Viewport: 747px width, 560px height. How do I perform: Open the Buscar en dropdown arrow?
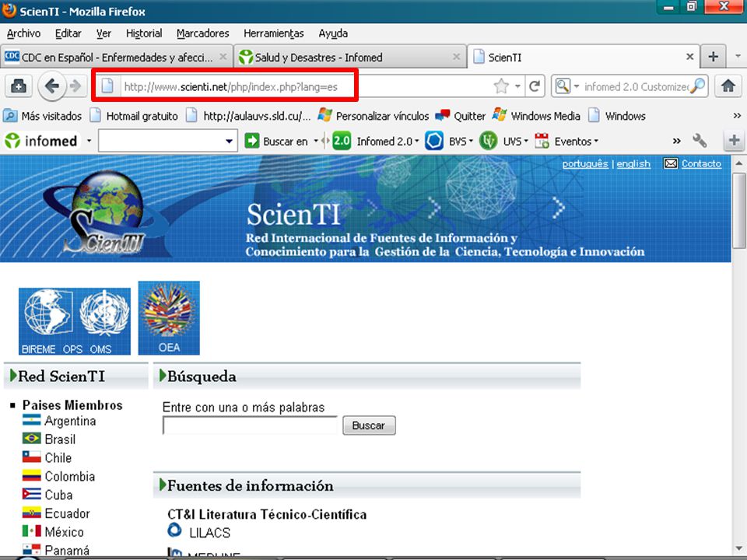tap(316, 141)
